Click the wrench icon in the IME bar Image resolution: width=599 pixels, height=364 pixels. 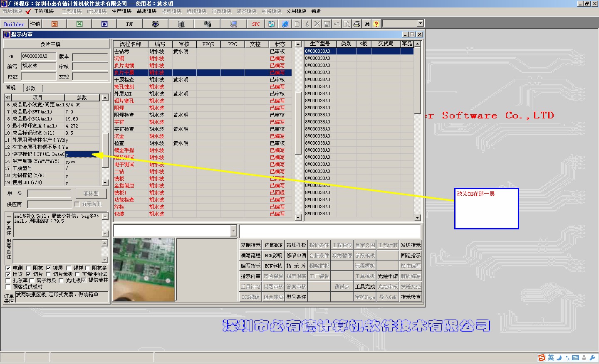click(592, 358)
